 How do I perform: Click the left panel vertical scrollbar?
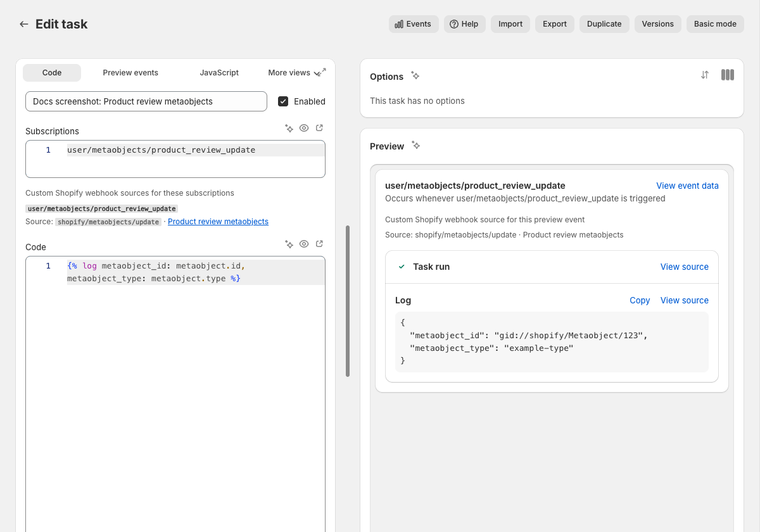tap(348, 301)
